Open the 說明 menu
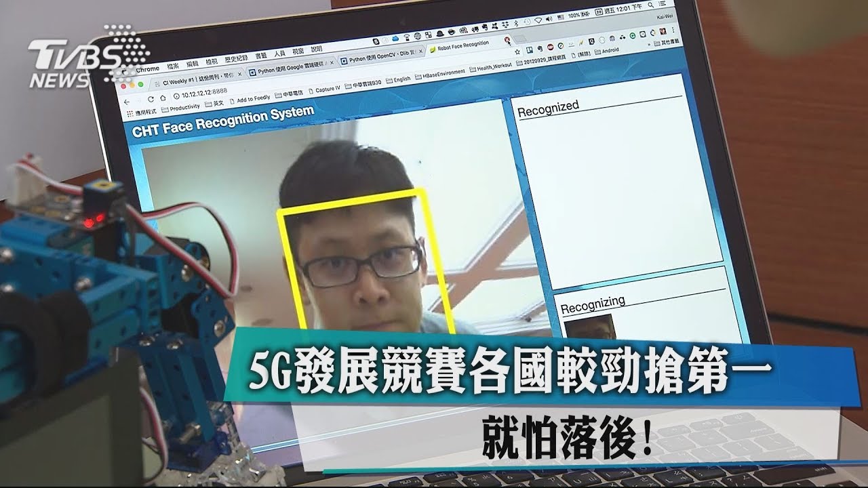 317,49
